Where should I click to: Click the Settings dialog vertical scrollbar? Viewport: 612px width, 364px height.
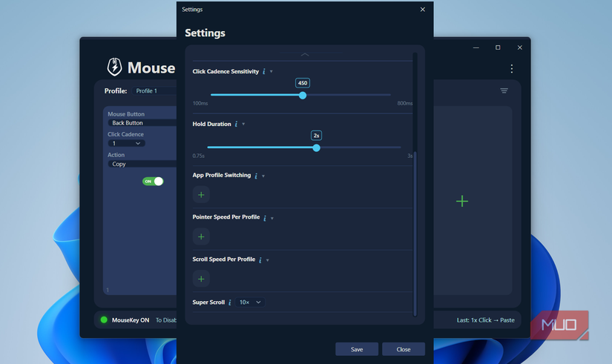coord(415,234)
